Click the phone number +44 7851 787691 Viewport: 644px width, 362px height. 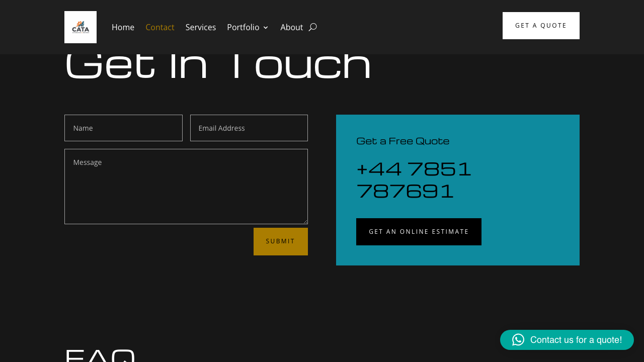coord(414,179)
